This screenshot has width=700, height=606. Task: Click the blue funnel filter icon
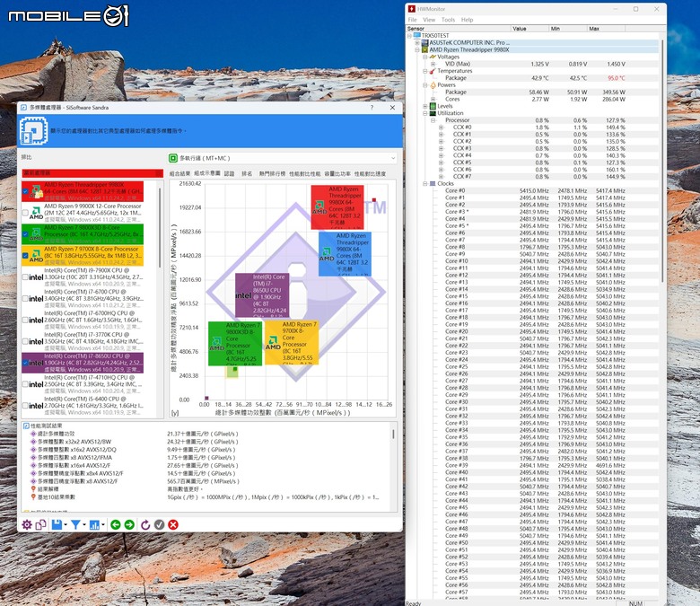tap(75, 524)
